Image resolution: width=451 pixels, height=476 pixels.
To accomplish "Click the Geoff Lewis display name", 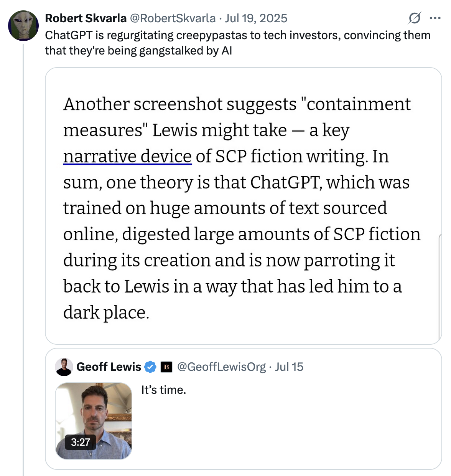I will (109, 367).
